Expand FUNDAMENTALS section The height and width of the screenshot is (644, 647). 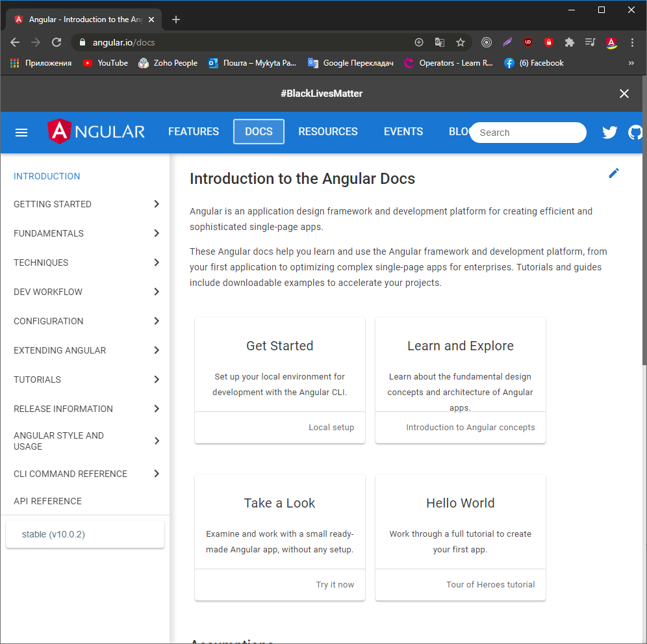click(x=85, y=234)
